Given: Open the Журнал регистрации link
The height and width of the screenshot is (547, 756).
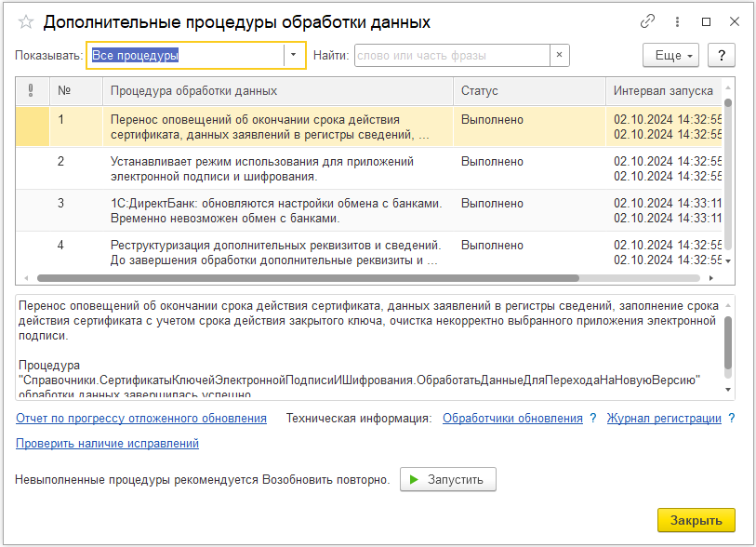Looking at the screenshot, I should [x=664, y=419].
